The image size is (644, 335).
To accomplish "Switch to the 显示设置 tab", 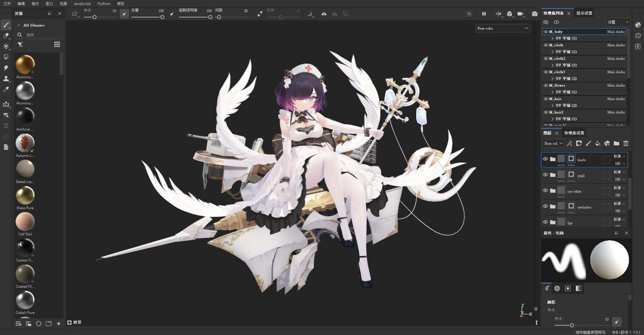I will tap(584, 13).
